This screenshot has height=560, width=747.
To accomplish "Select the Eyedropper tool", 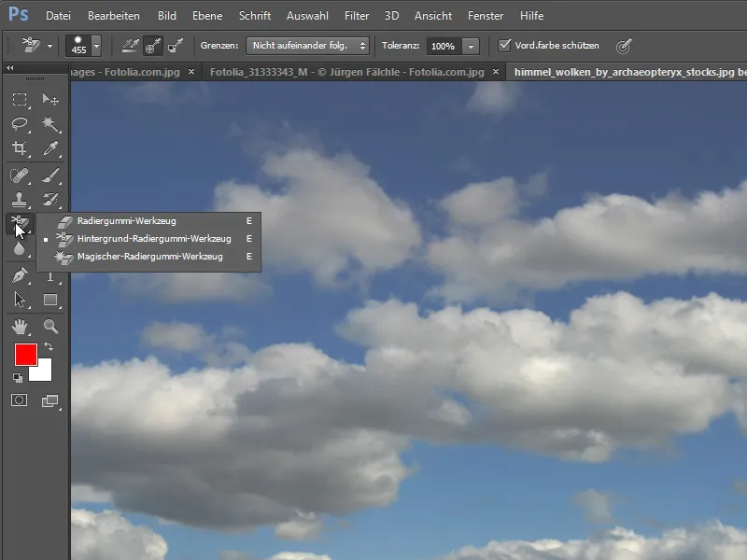I will [50, 148].
